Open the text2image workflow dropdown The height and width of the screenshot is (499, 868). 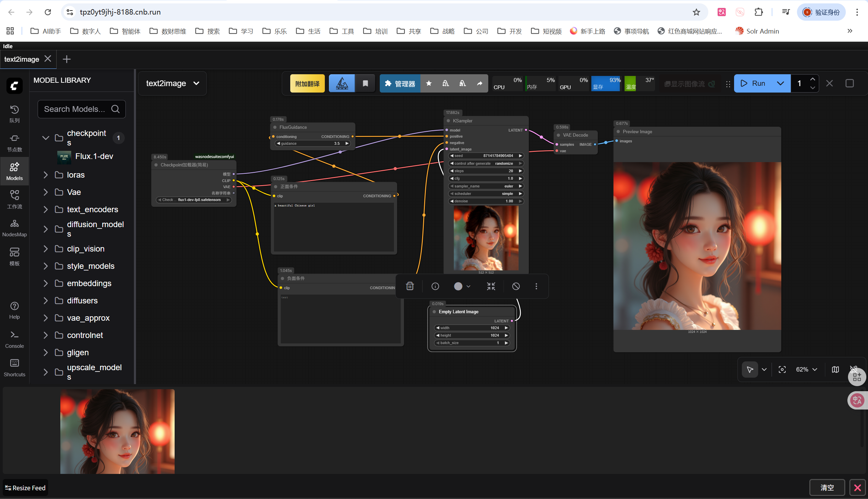pyautogui.click(x=172, y=83)
